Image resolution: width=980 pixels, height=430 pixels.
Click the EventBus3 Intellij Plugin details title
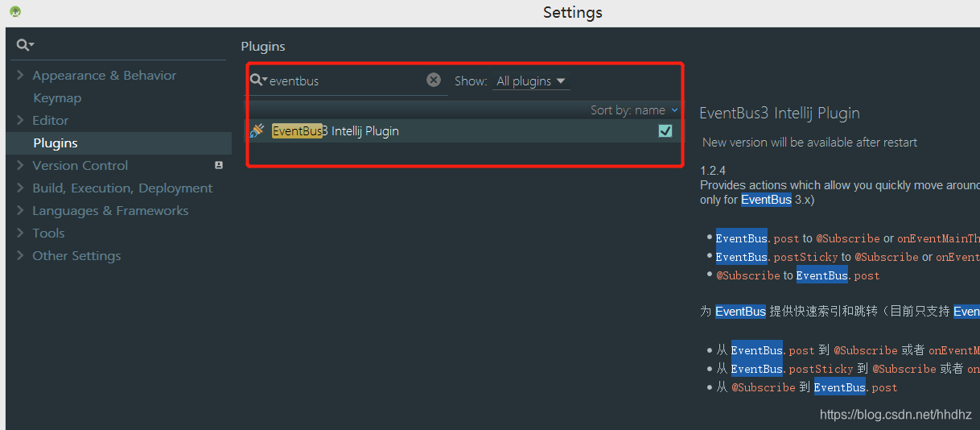point(780,113)
